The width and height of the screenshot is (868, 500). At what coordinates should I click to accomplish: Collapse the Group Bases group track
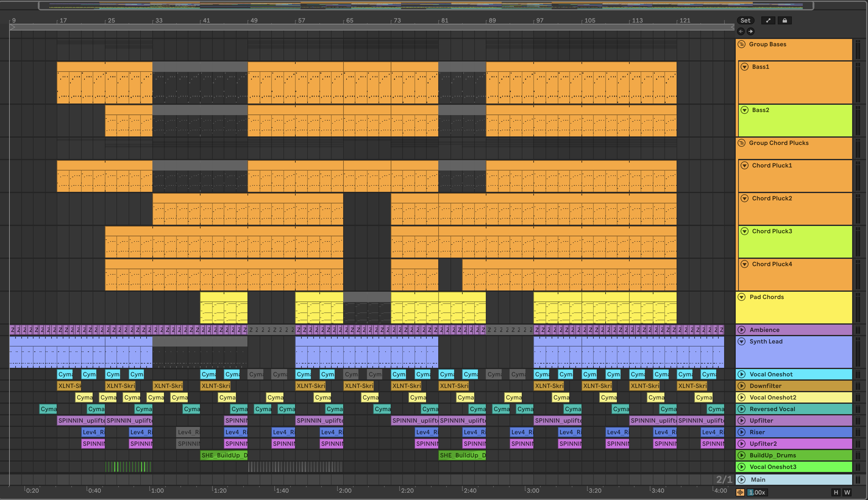pyautogui.click(x=742, y=44)
